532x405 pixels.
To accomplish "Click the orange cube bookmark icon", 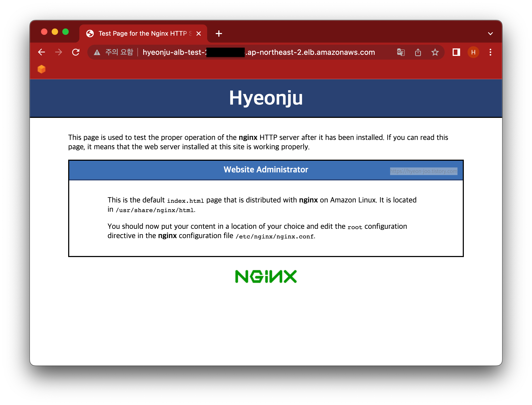I will 42,69.
